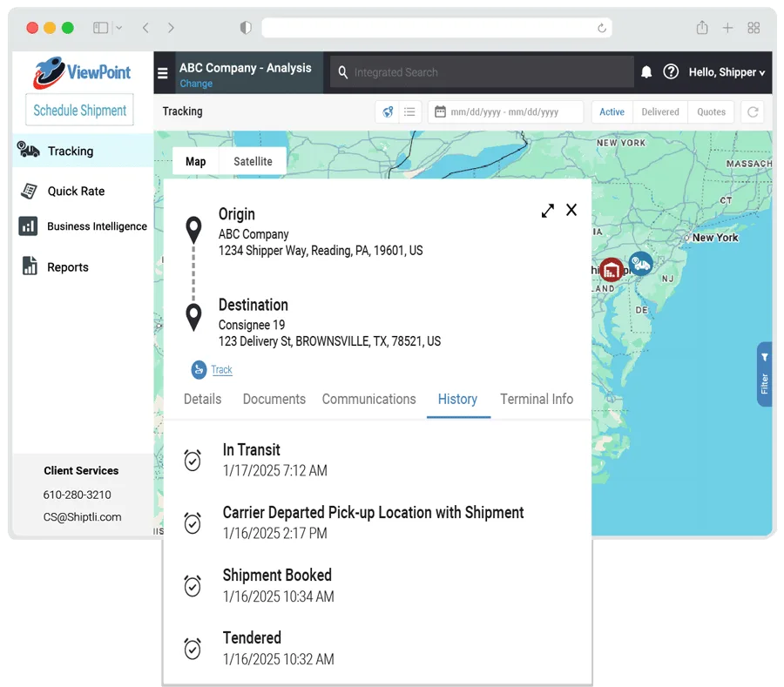The height and width of the screenshot is (687, 784).
Task: Show the browser tab overview
Action: pos(754,28)
